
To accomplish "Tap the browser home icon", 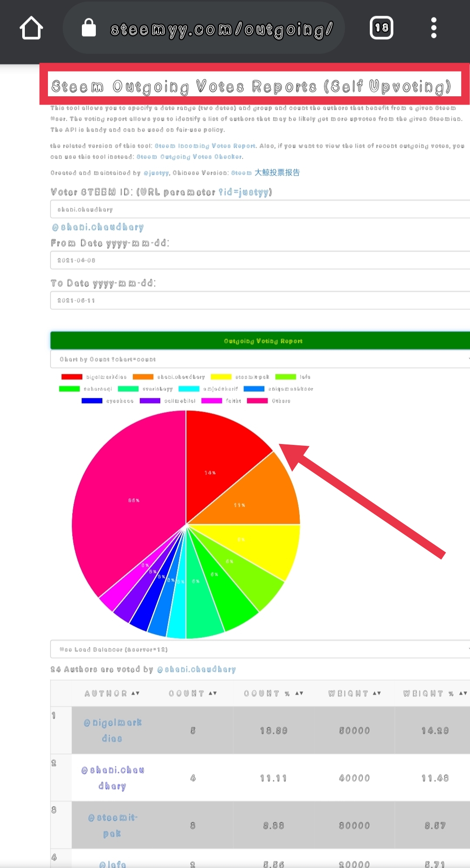I will pos(31,28).
